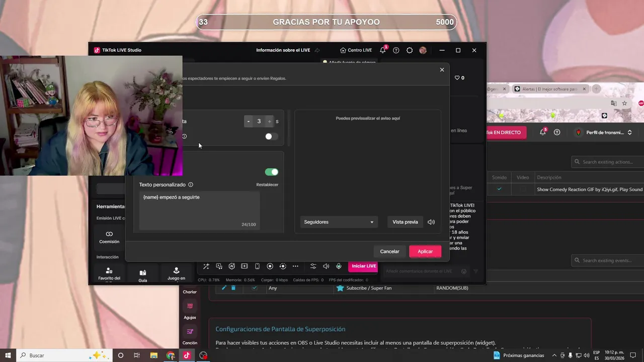Viewport: 644px width, 362px height.
Task: Open the music media icon in the LIVE toolbar
Action: pyautogui.click(x=219, y=266)
